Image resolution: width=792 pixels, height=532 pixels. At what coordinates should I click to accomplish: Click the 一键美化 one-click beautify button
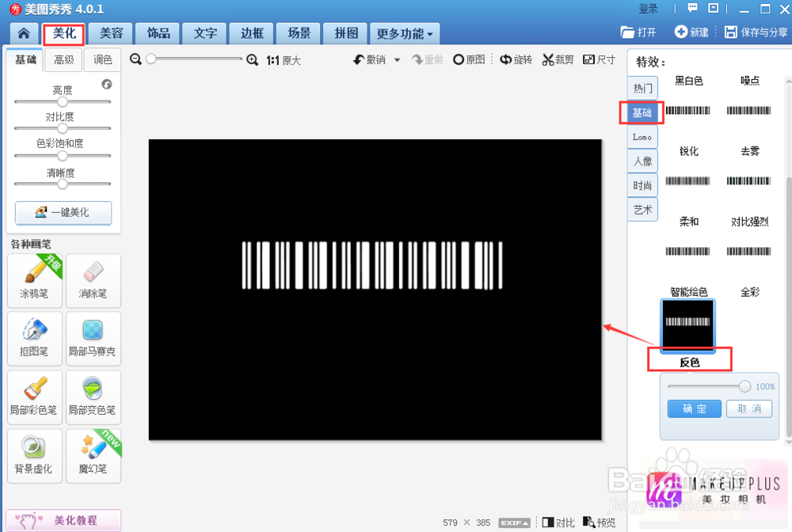tap(63, 212)
